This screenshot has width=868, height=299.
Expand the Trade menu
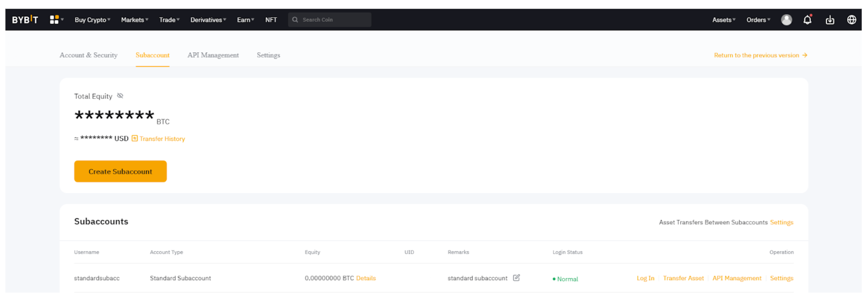coord(169,20)
